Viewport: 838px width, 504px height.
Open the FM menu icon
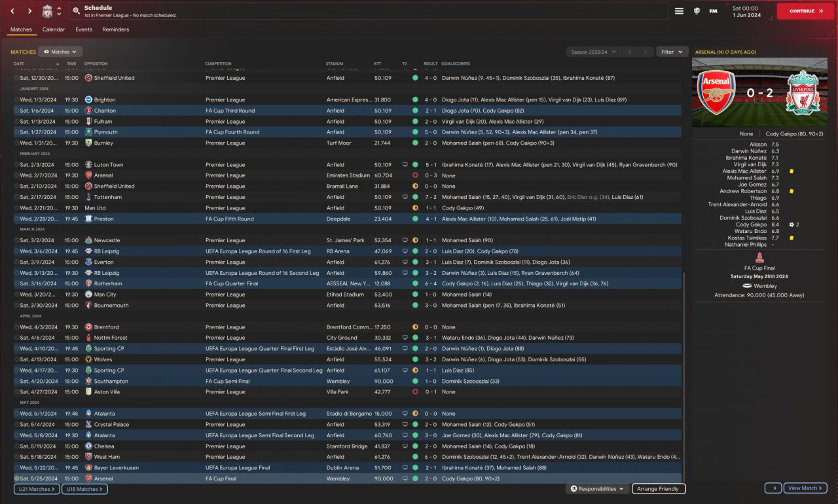[x=713, y=11]
